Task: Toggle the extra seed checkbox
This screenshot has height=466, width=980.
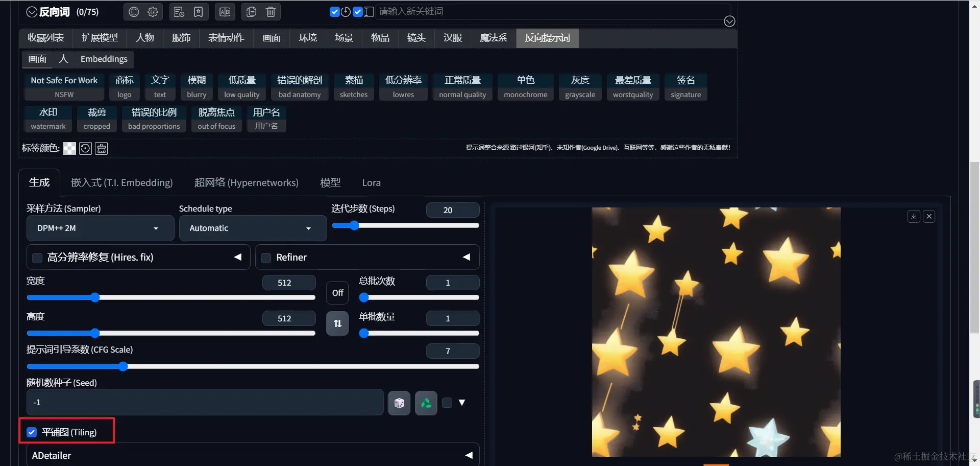Action: (447, 403)
